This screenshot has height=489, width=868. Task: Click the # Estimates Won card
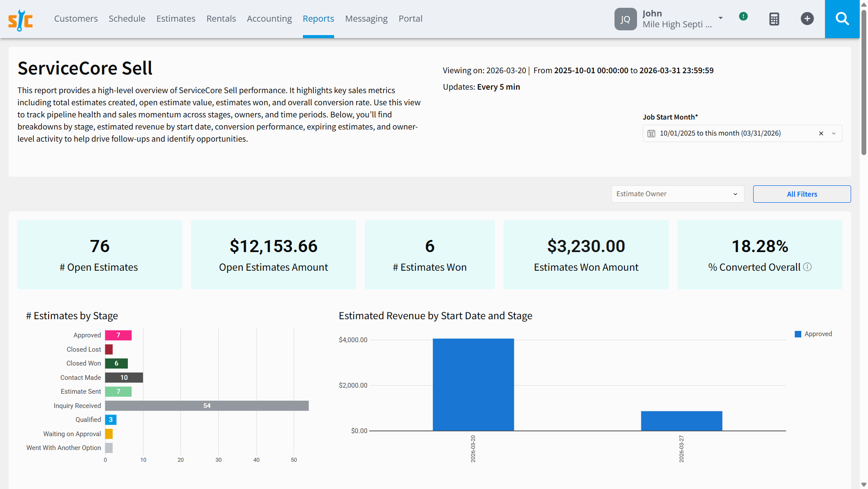(x=429, y=255)
